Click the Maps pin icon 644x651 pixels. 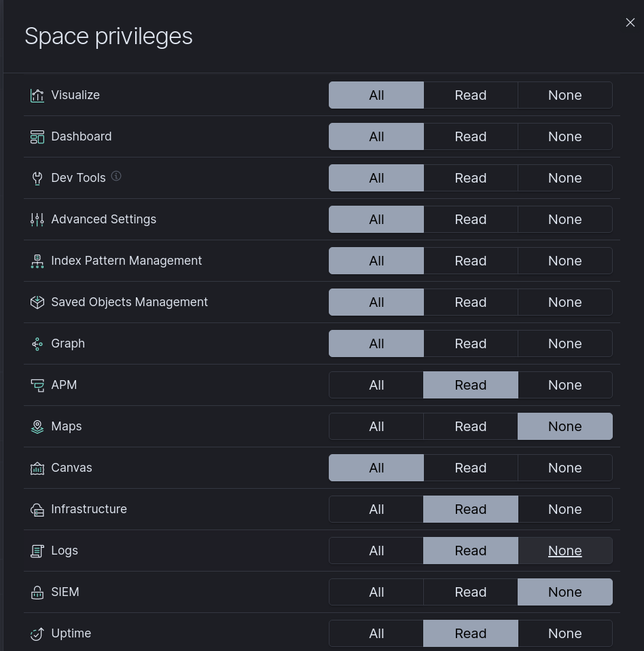[37, 427]
